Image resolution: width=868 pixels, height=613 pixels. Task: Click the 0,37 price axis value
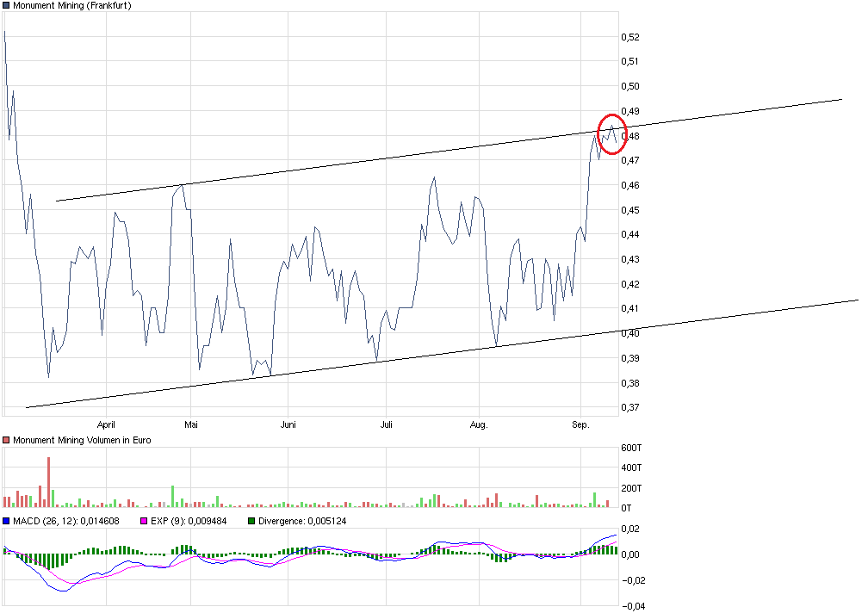coord(630,408)
